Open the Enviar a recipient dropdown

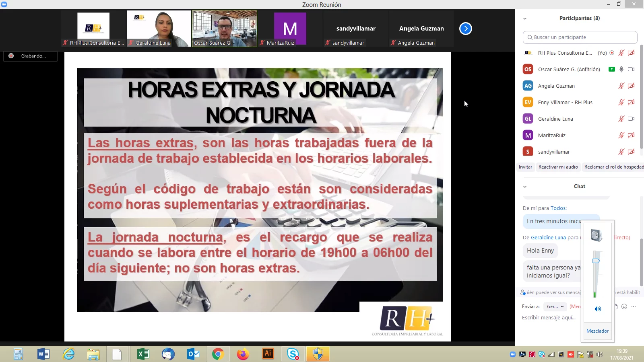coord(555,306)
